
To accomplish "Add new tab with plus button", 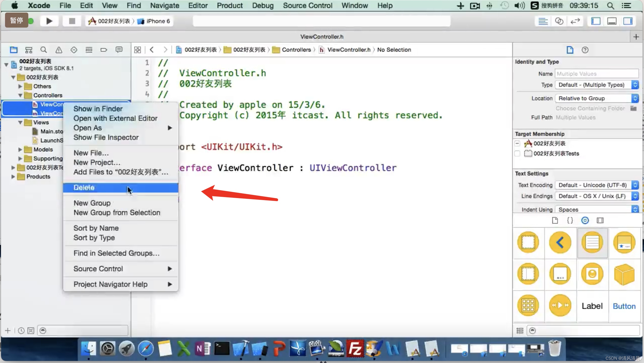I will pos(636,37).
